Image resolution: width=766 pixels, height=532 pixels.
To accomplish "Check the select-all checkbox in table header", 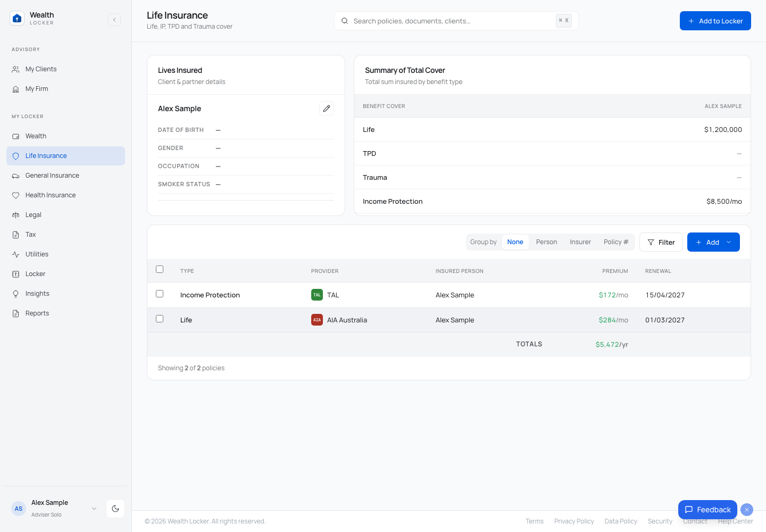I will tap(160, 269).
